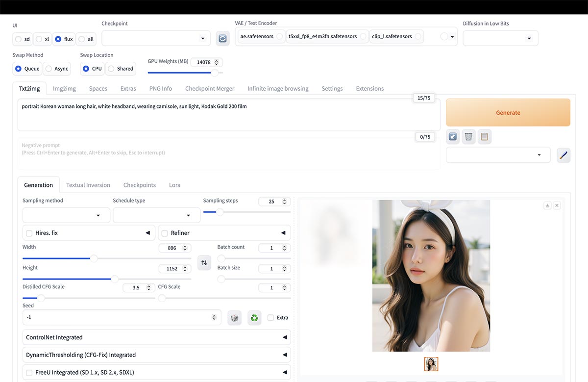Swap width and height with arrows icon
The height and width of the screenshot is (382, 588).
(204, 262)
